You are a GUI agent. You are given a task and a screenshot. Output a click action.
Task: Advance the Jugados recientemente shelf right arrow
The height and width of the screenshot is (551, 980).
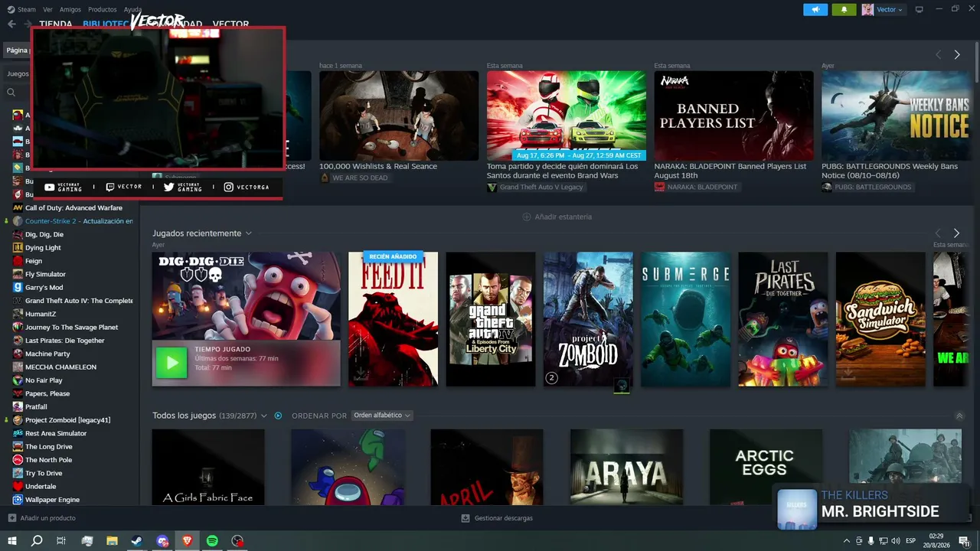pos(956,233)
